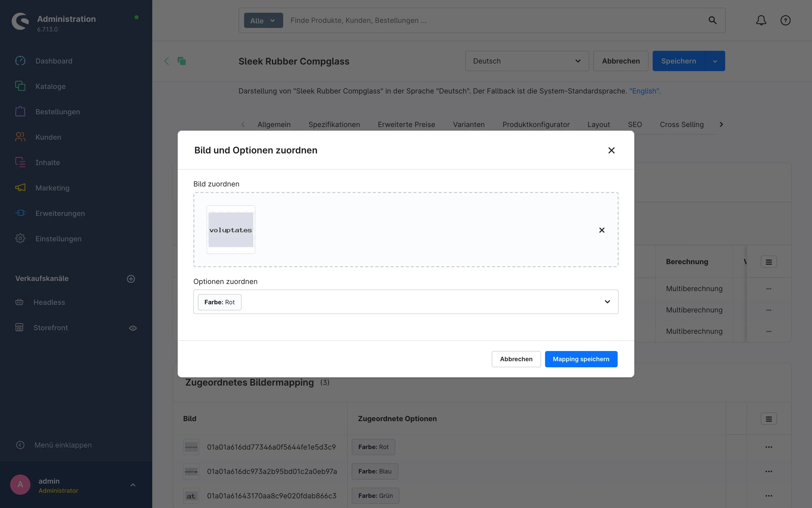
Task: Click the nostrum thumbnail in mapping list
Action: pyautogui.click(x=191, y=471)
